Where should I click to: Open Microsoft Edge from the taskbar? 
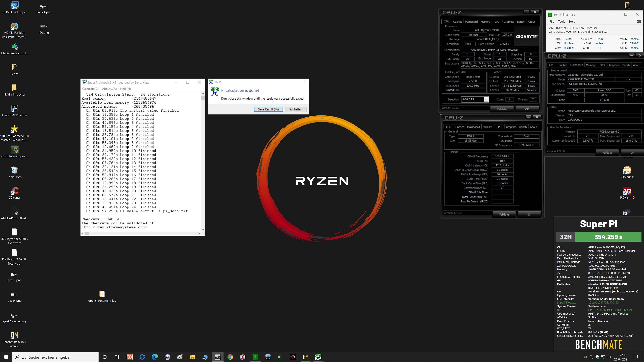coord(155,357)
